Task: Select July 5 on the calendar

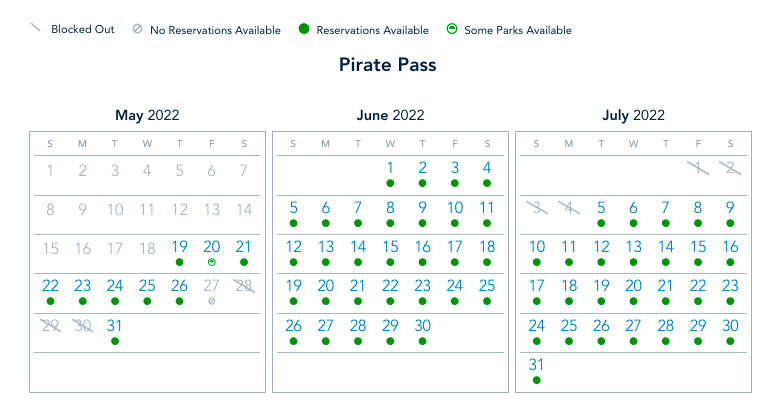Action: 601,208
